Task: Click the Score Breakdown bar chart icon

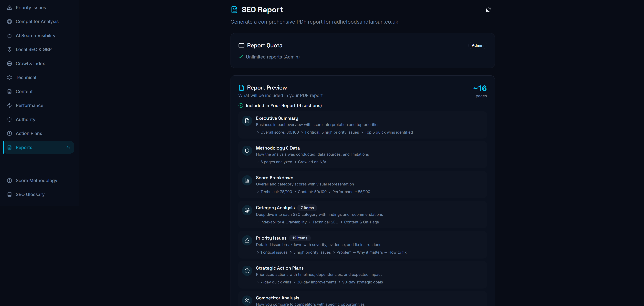Action: 247,180
